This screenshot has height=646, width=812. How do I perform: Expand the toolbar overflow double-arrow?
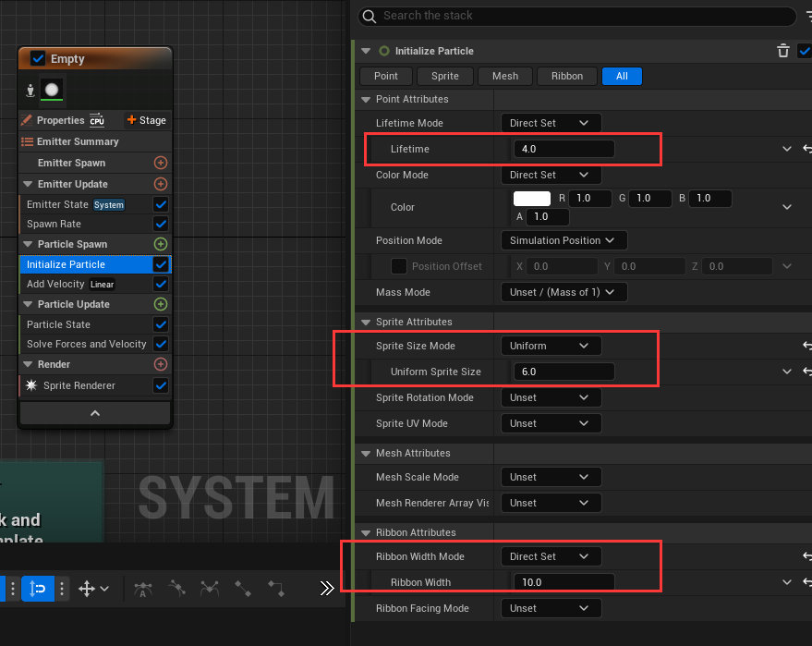click(x=327, y=589)
